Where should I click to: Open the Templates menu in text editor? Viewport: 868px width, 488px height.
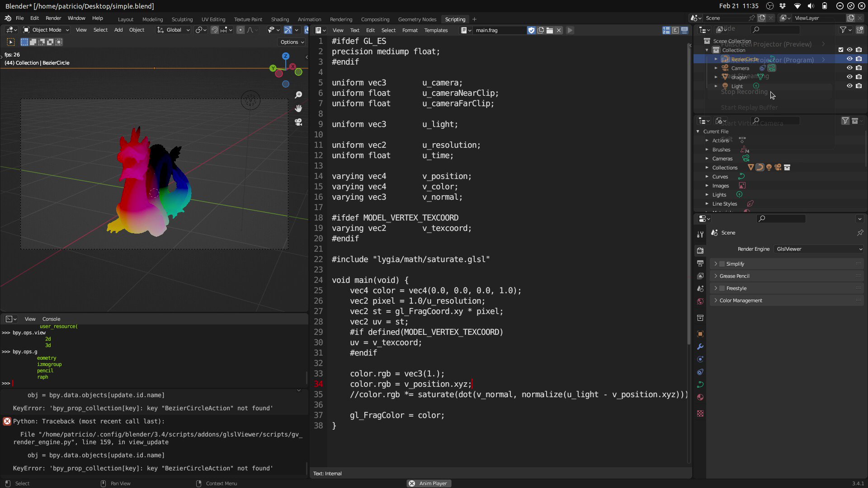[435, 30]
